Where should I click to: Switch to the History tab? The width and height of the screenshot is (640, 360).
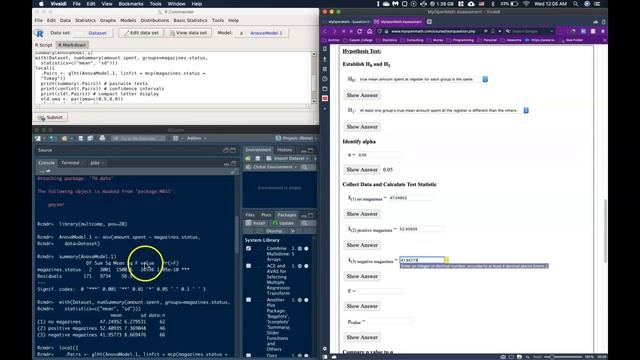tap(284, 150)
